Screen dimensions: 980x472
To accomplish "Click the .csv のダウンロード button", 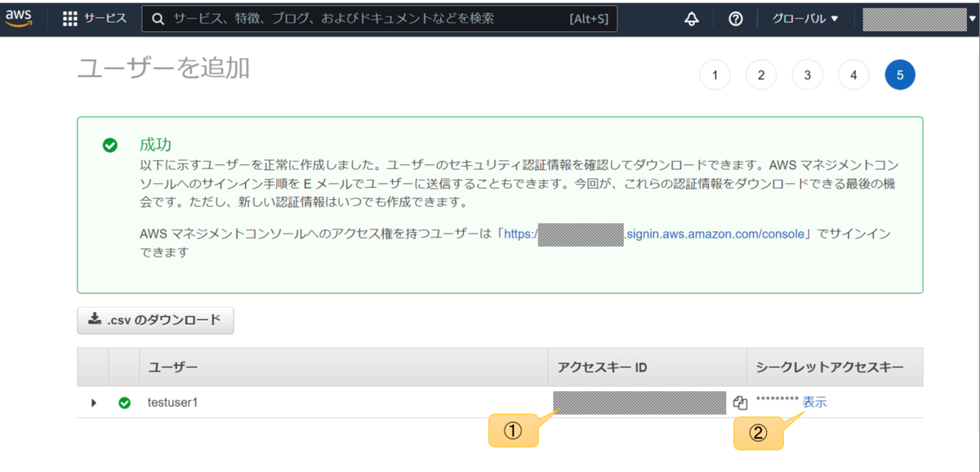I will pyautogui.click(x=155, y=320).
